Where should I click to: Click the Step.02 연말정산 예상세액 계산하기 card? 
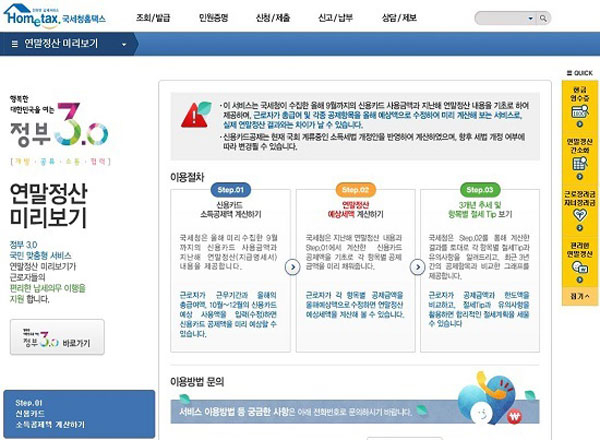(x=353, y=265)
